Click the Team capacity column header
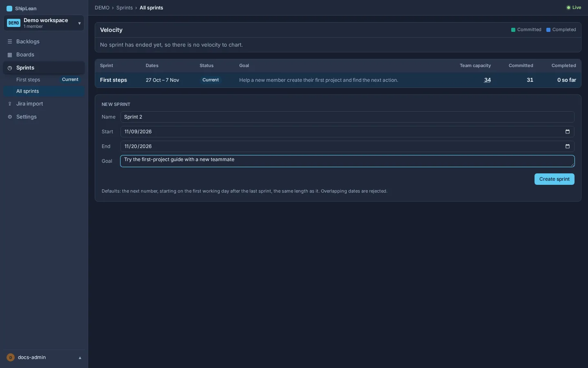 tap(475, 65)
